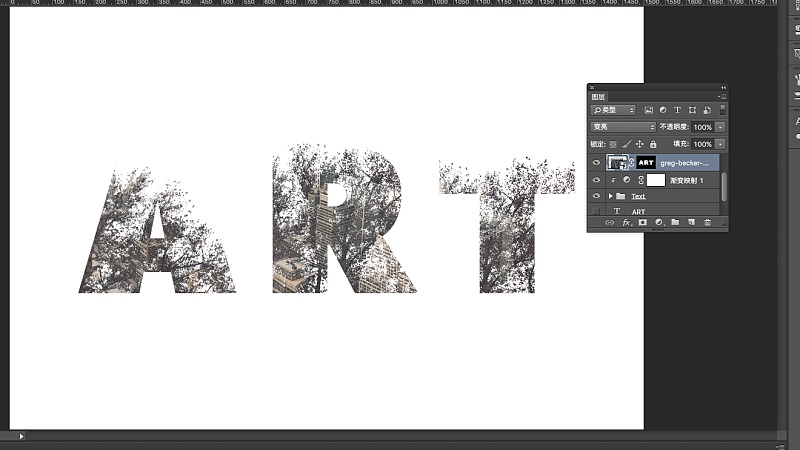Click the Text group folder icon

click(x=620, y=196)
